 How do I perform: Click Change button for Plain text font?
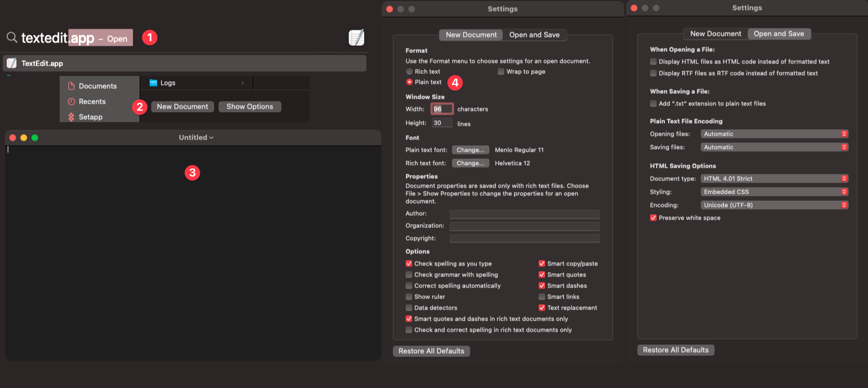click(471, 150)
